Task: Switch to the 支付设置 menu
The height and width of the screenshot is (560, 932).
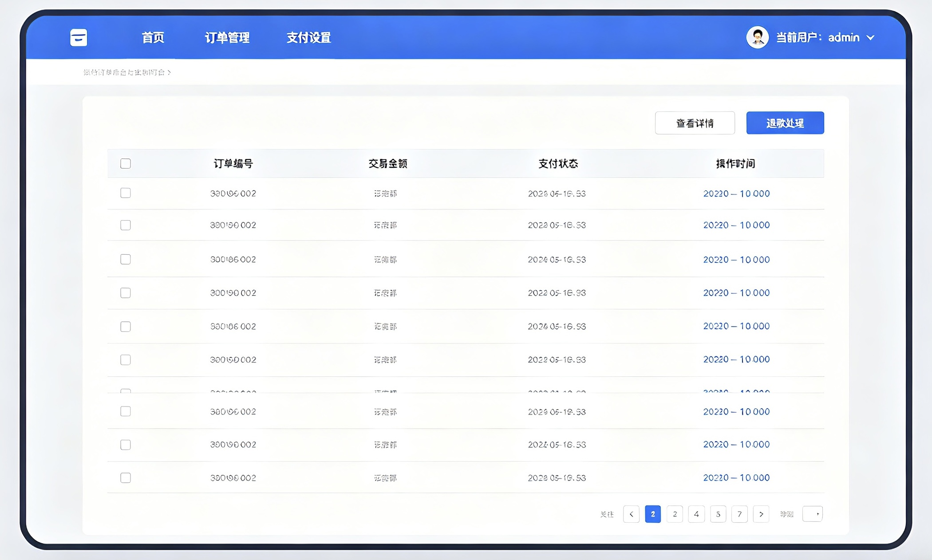Action: click(308, 38)
